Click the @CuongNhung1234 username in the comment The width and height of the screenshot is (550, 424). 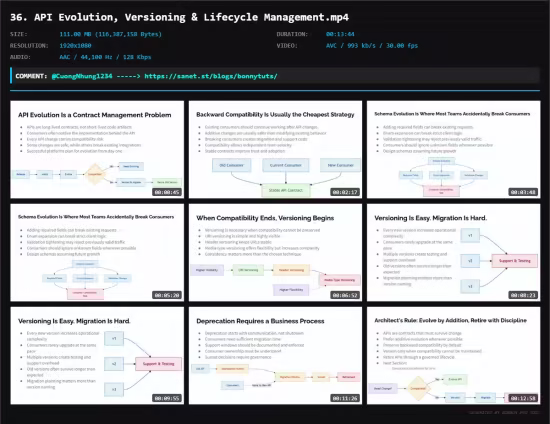82,76
